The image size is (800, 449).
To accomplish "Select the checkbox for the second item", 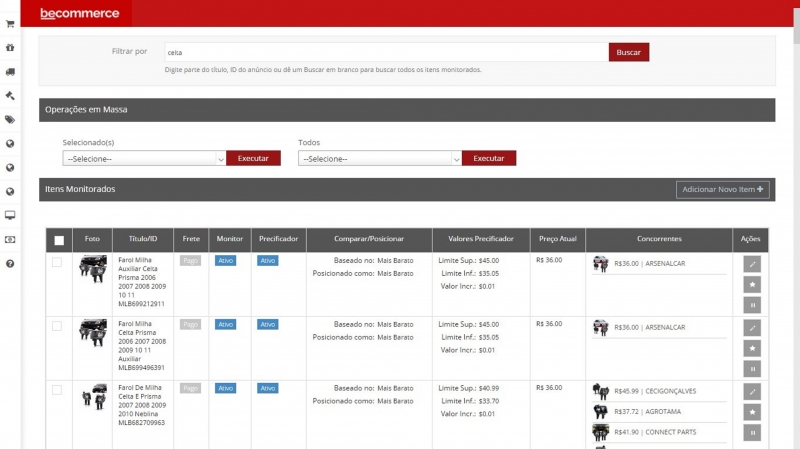I will coord(57,326).
